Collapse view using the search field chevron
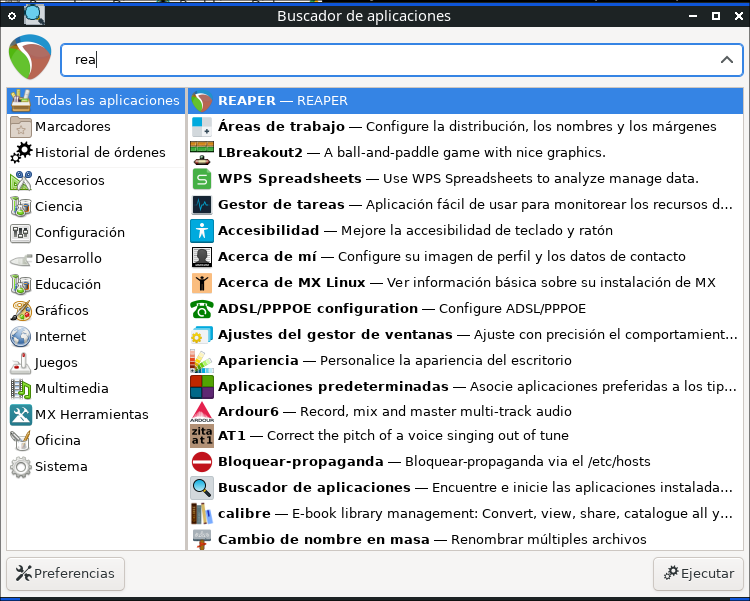 click(x=727, y=60)
